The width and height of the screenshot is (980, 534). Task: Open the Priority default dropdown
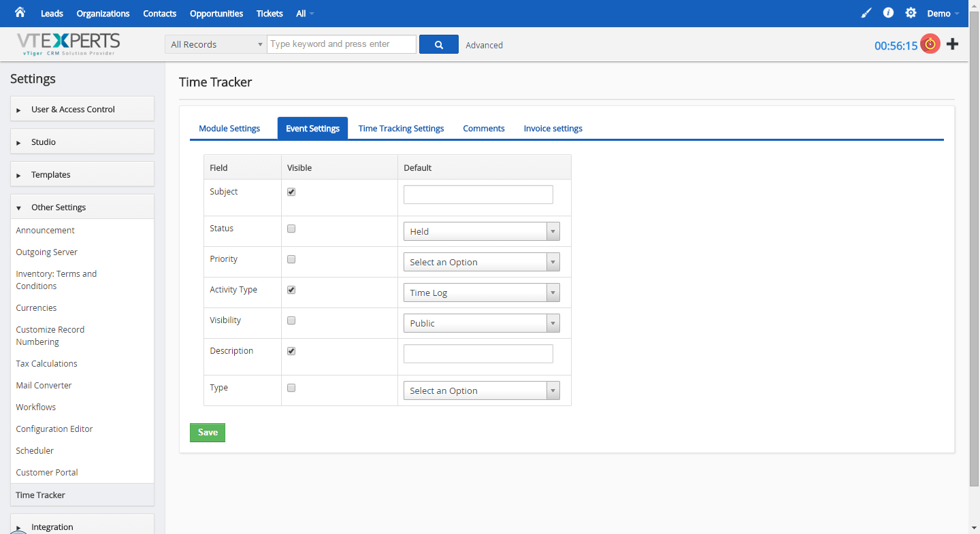click(482, 262)
